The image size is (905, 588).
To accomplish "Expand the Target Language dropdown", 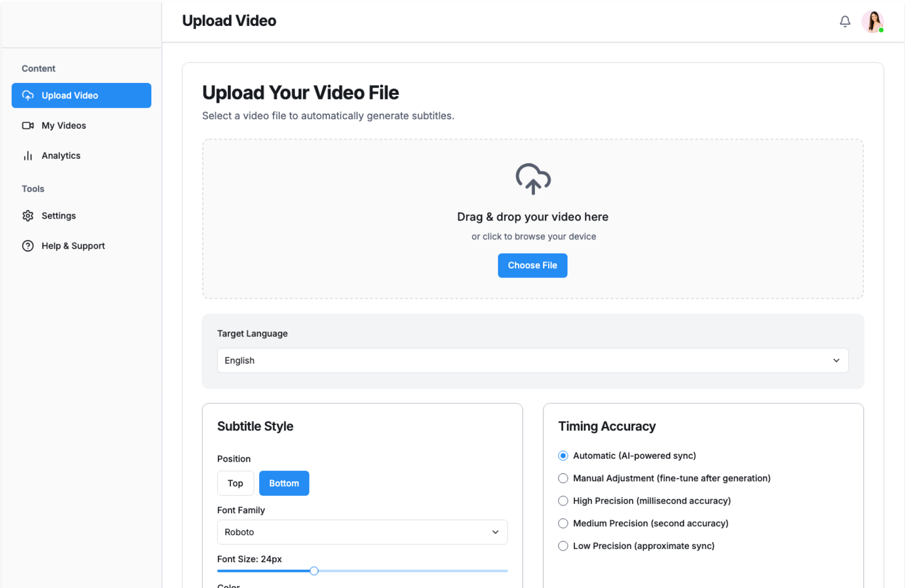I will [x=533, y=360].
